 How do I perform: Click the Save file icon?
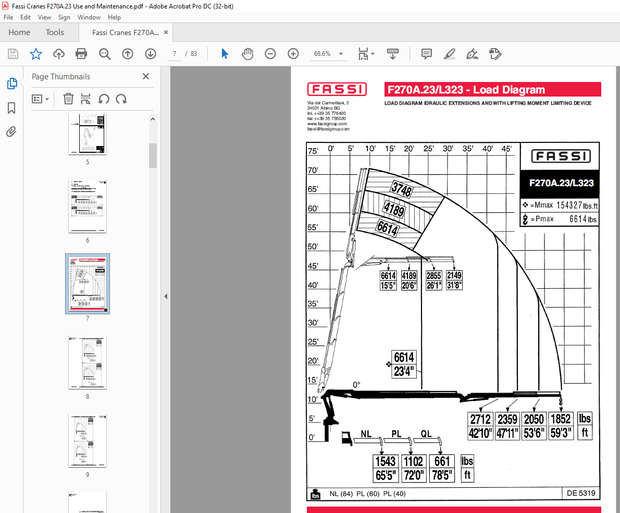[13, 54]
